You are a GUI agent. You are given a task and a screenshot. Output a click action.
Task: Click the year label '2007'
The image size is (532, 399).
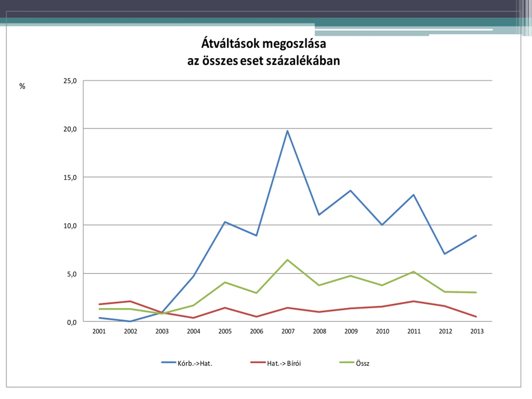pyautogui.click(x=288, y=331)
